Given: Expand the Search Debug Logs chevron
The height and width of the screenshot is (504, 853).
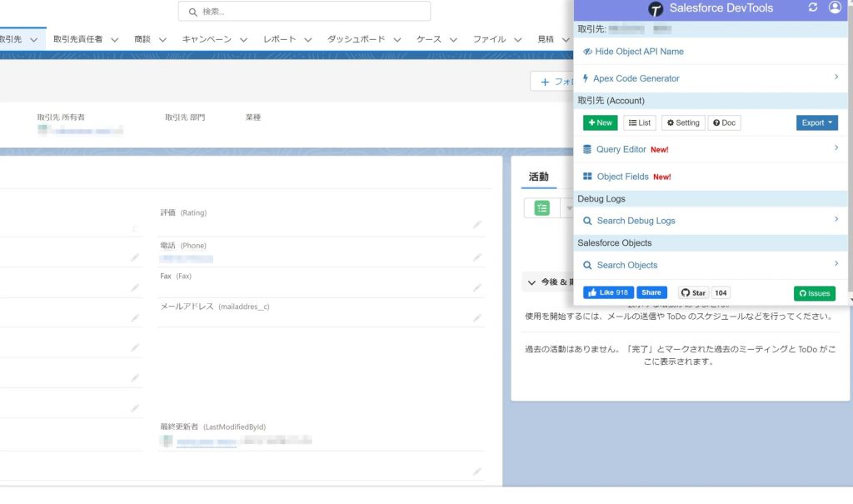Looking at the screenshot, I should [x=836, y=219].
